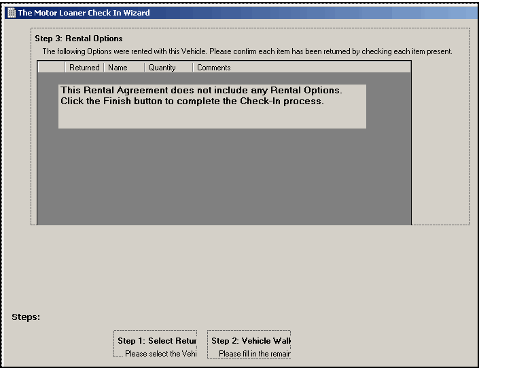This screenshot has width=528, height=369.
Task: Click the 'Step 3: Rental Options' heading
Action: point(78,38)
